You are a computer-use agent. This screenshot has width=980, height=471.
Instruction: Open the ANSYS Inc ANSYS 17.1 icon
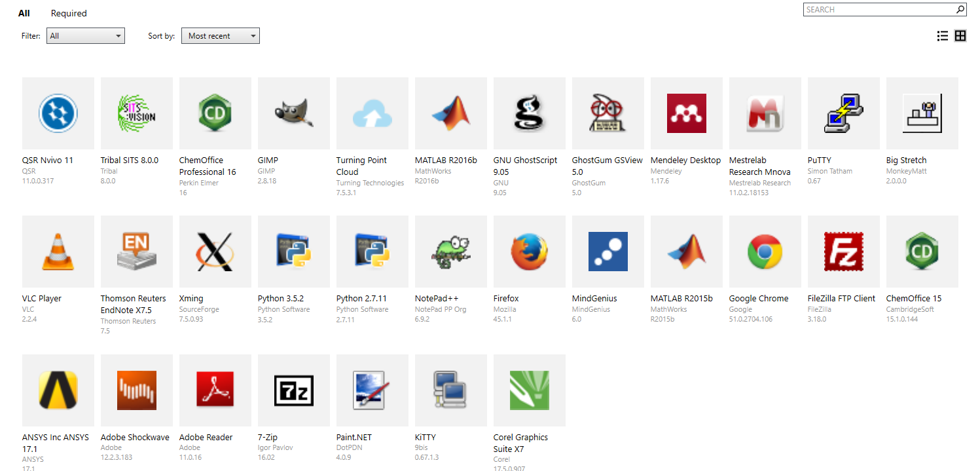(x=58, y=390)
